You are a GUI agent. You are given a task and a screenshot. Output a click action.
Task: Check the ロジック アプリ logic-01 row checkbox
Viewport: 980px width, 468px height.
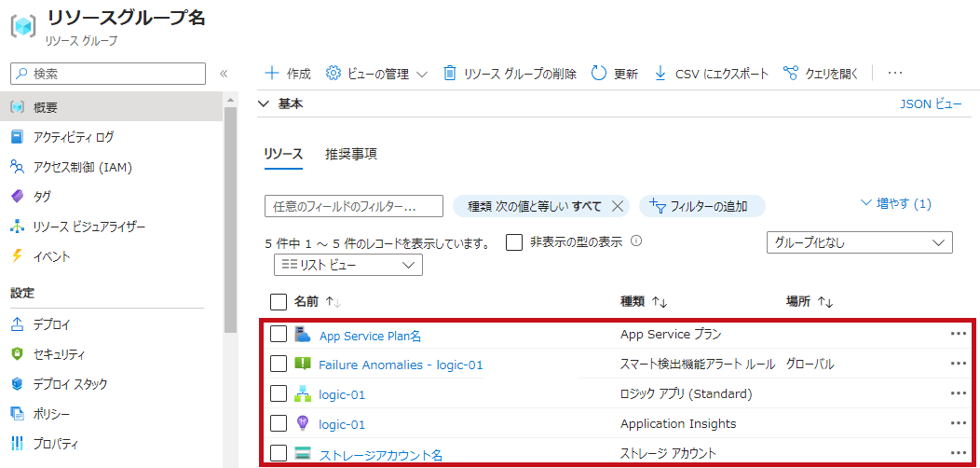pos(279,393)
